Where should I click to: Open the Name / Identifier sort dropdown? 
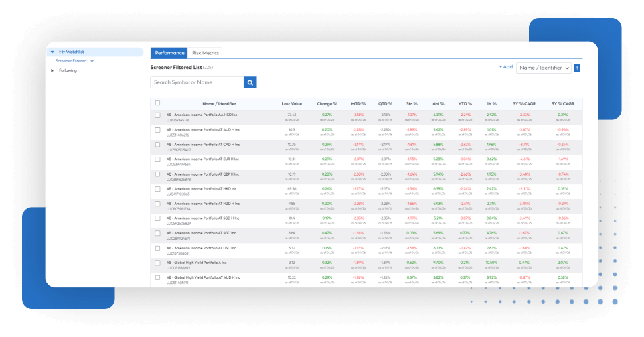pos(544,68)
